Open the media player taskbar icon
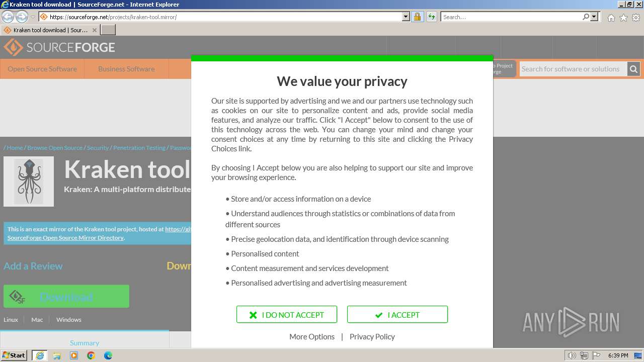The width and height of the screenshot is (644, 362). [74, 355]
